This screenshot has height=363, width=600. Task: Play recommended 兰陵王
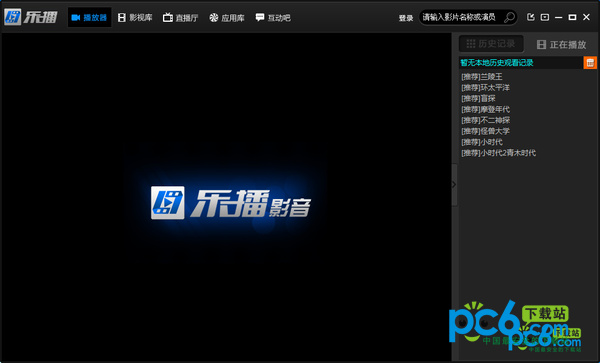(x=482, y=77)
